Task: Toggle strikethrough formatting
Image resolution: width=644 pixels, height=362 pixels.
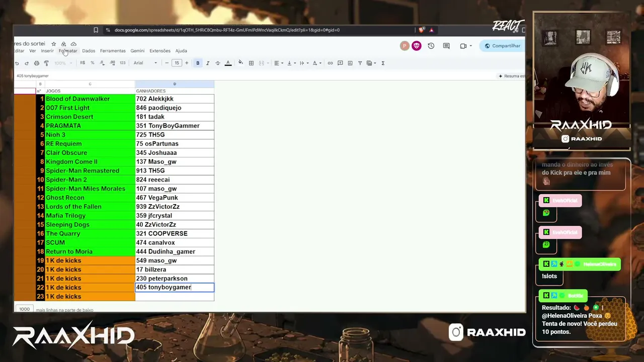Action: (217, 63)
